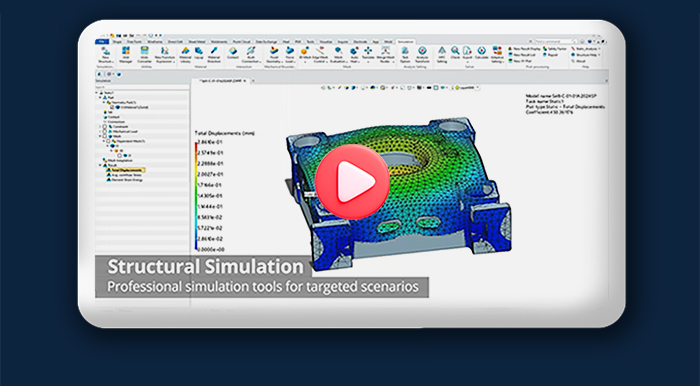
Task: Play the Structural Simulation video
Action: pos(352,182)
